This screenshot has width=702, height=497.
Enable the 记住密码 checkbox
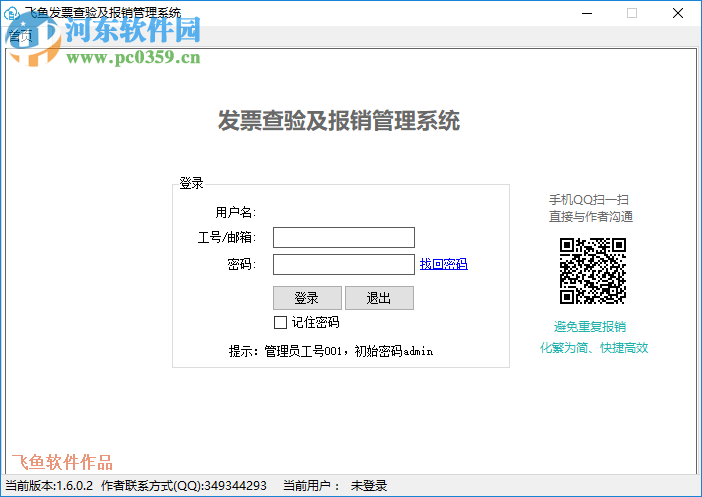point(280,322)
